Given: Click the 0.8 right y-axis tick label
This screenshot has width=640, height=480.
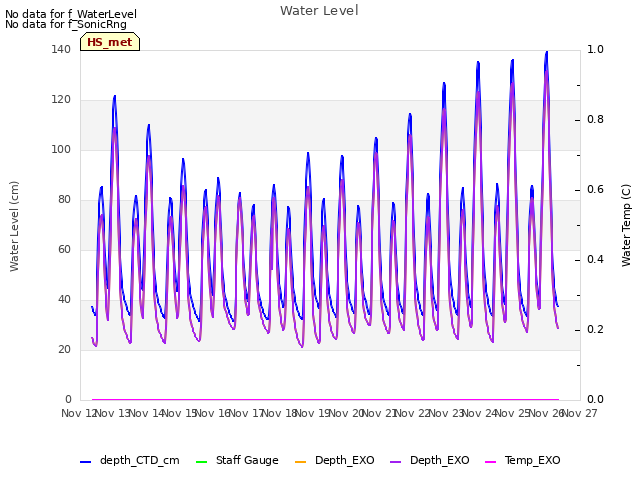Looking at the screenshot, I should click(x=595, y=119).
